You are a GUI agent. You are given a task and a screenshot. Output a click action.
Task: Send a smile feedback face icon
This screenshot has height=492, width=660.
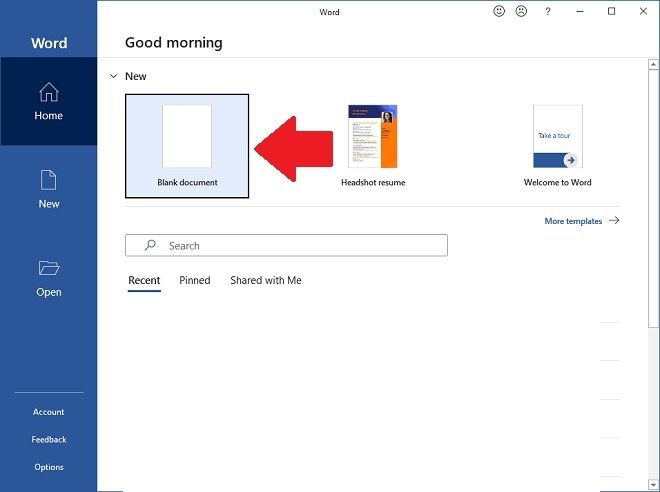click(499, 11)
